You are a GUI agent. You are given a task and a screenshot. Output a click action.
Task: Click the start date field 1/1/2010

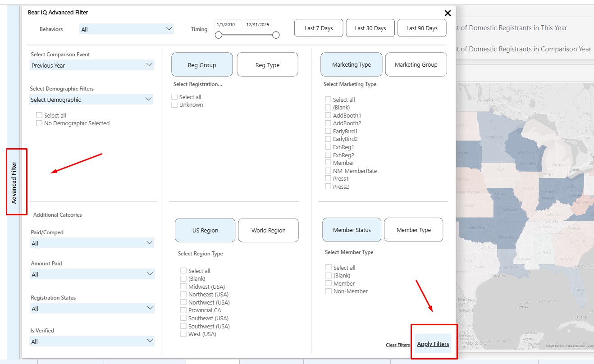click(x=228, y=24)
